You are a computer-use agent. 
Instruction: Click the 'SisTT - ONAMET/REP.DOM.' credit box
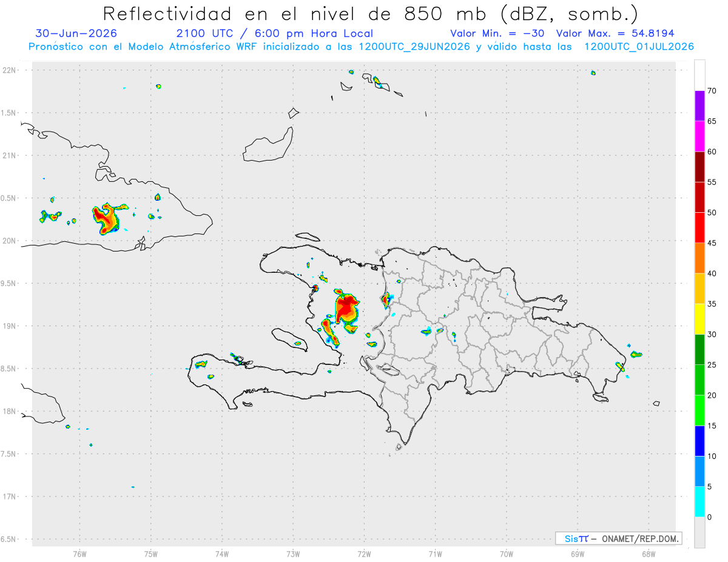619,538
